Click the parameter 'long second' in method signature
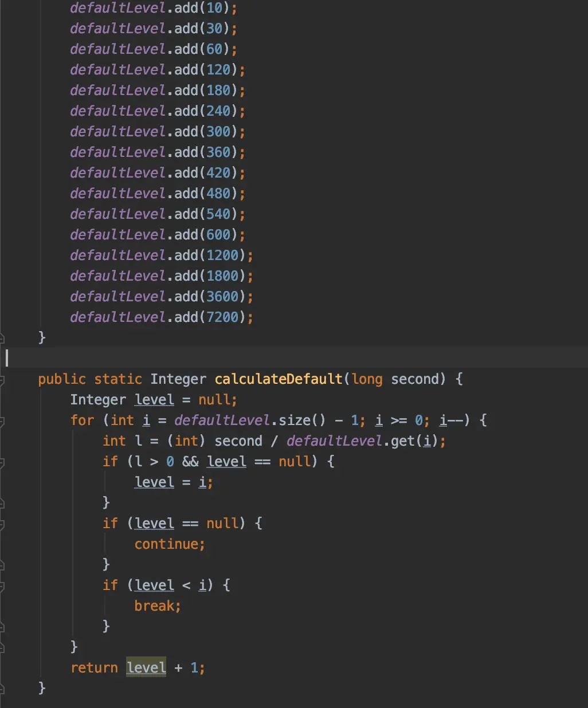Screen dimensions: 588x708 [395, 379]
